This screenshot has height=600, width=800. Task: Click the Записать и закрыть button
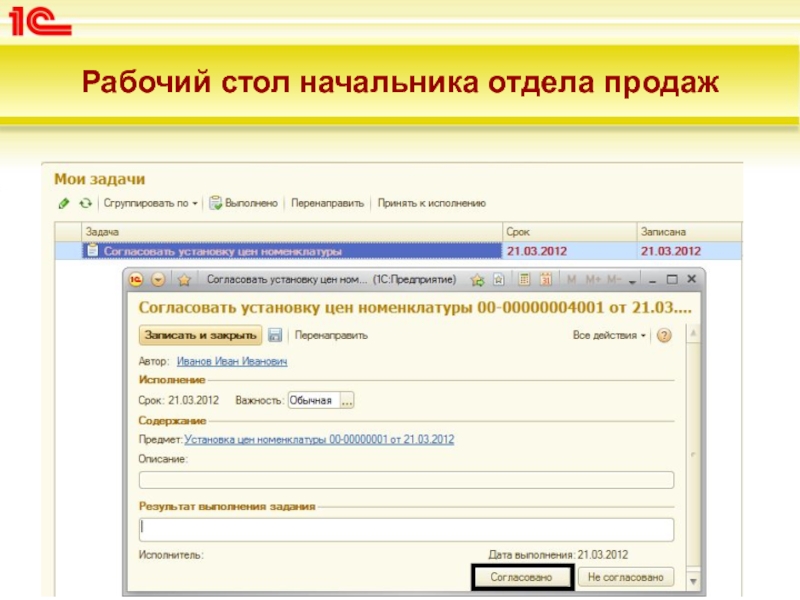click(x=201, y=335)
